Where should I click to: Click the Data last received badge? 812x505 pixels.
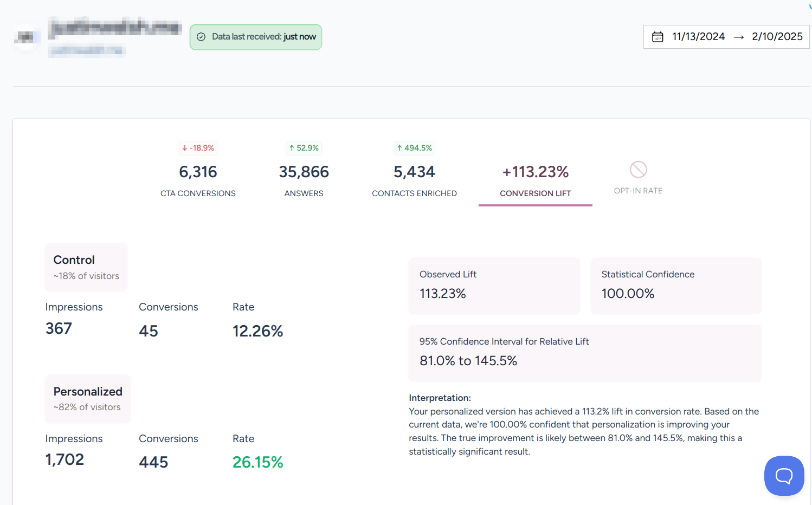(x=256, y=37)
